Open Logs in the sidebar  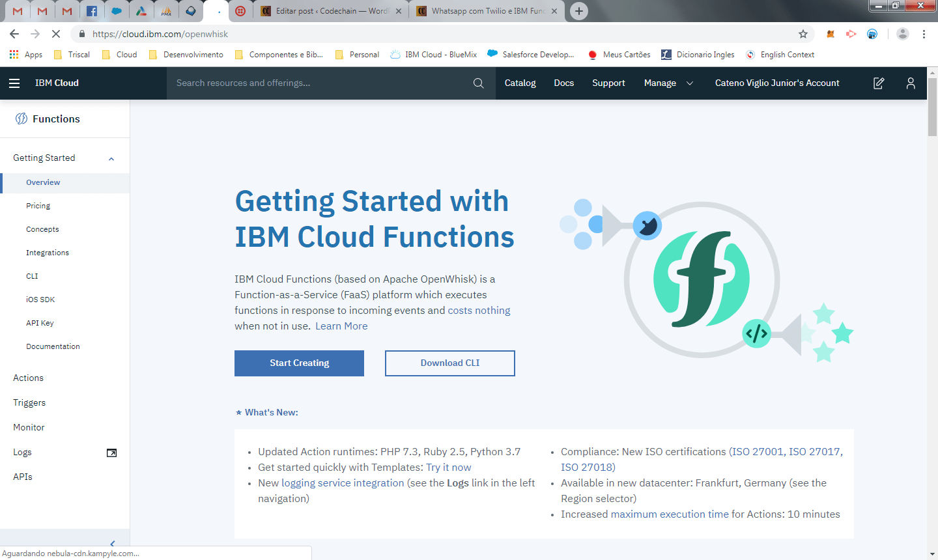pos(22,452)
